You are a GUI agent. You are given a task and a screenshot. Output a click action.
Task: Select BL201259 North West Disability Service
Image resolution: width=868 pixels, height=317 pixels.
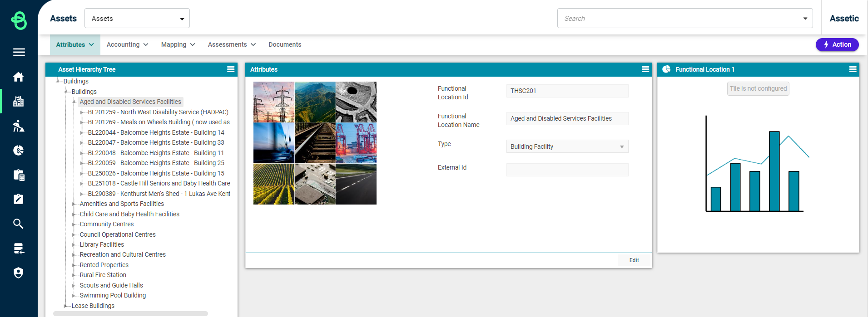(x=158, y=112)
